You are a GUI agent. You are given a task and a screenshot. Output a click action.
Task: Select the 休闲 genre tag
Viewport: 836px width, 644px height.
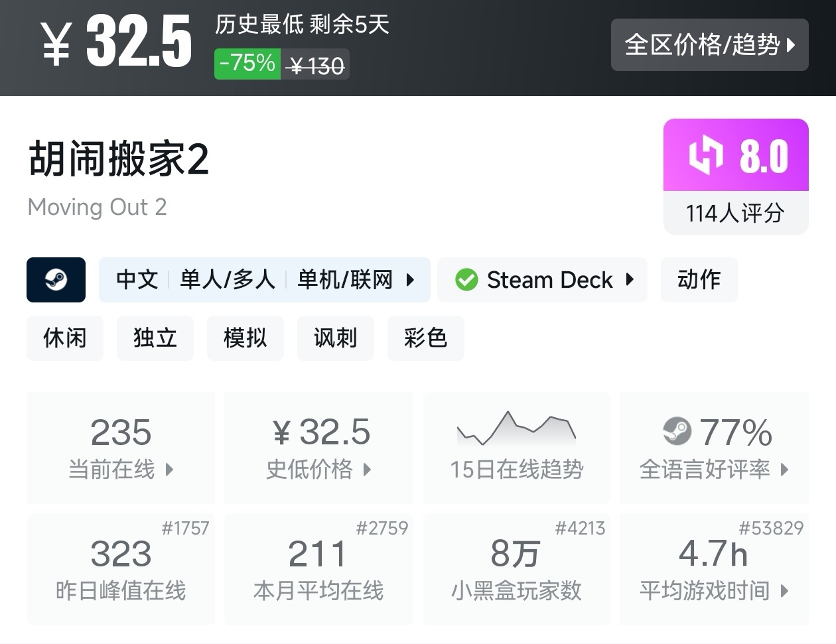point(65,338)
